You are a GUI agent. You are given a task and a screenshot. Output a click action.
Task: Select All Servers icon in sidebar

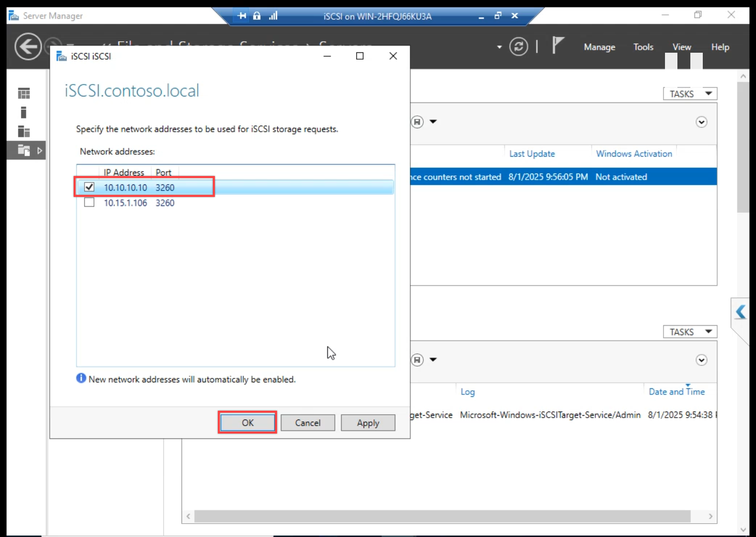[x=24, y=131]
